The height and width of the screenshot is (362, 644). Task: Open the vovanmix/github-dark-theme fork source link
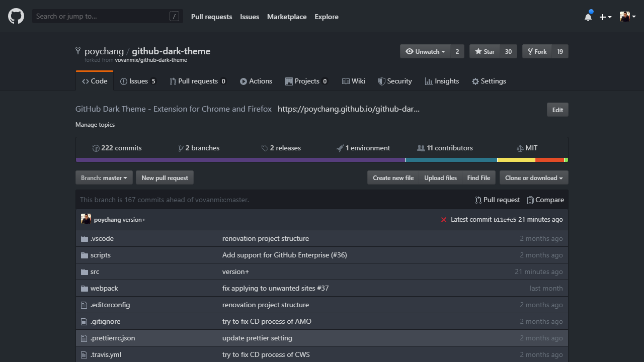click(151, 60)
